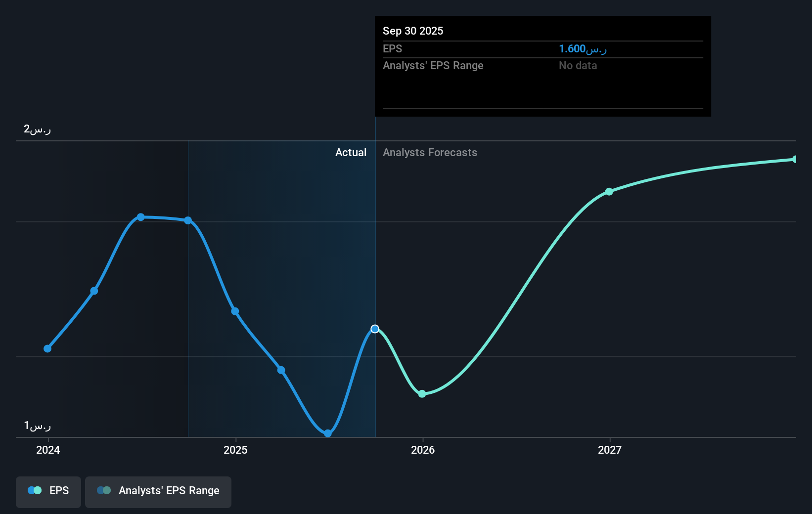The image size is (812, 514).
Task: Click the EPS value 1.600 in the tooltip
Action: [583, 48]
